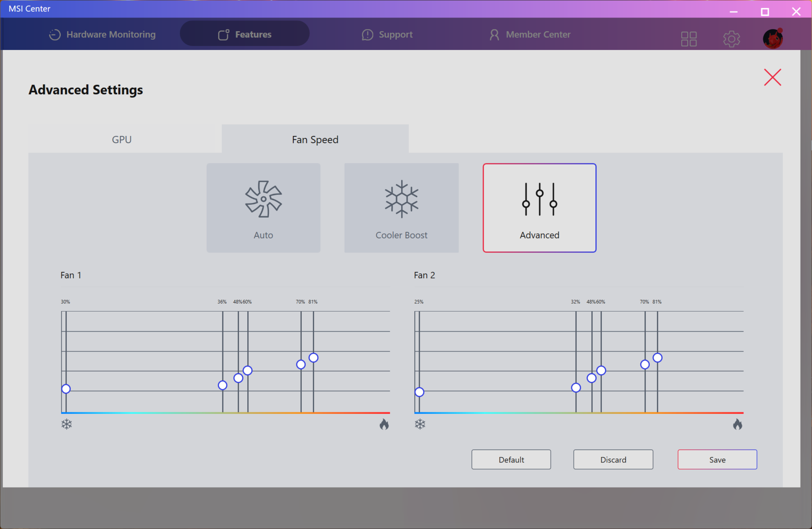Grab Fan 1 30% slider handle
Screen dimensions: 812x529
(x=66, y=389)
